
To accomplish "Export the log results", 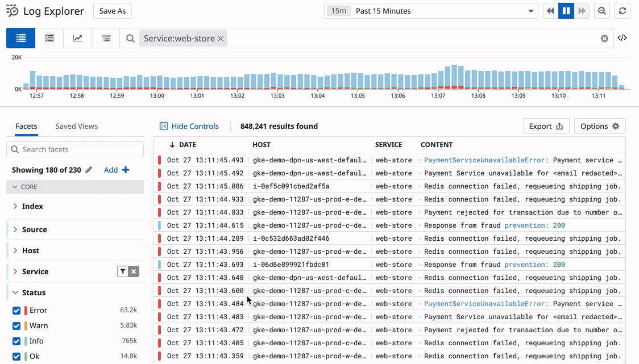I will 545,126.
